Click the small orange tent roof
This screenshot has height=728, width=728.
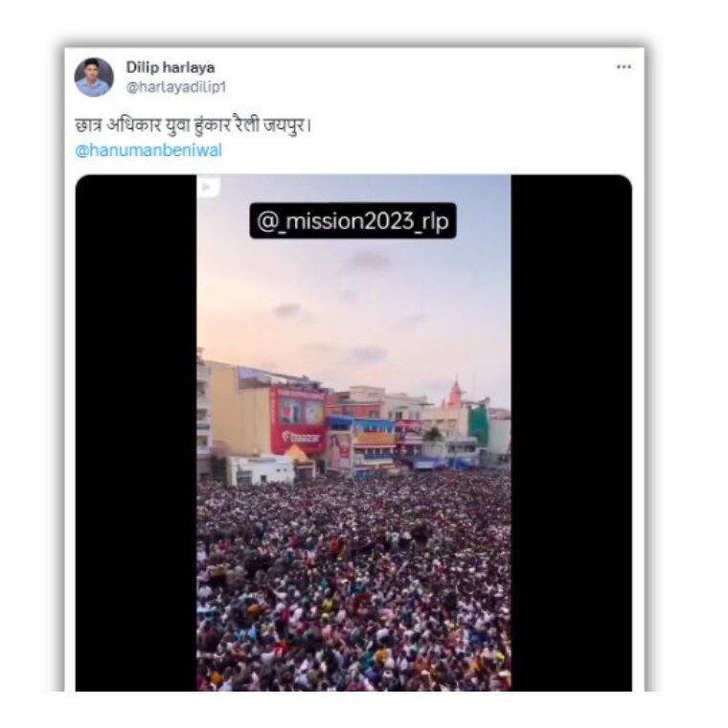pyautogui.click(x=298, y=454)
